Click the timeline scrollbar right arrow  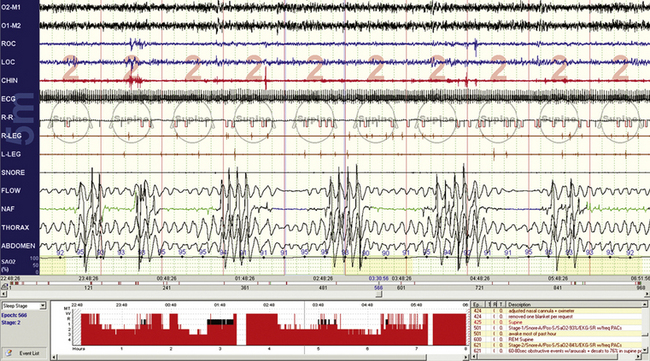(647, 294)
